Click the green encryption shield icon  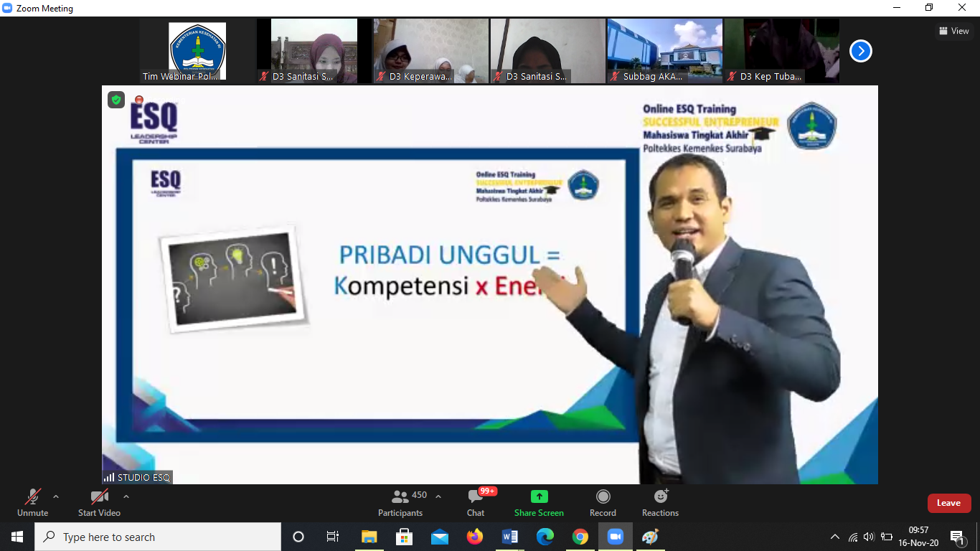(116, 100)
